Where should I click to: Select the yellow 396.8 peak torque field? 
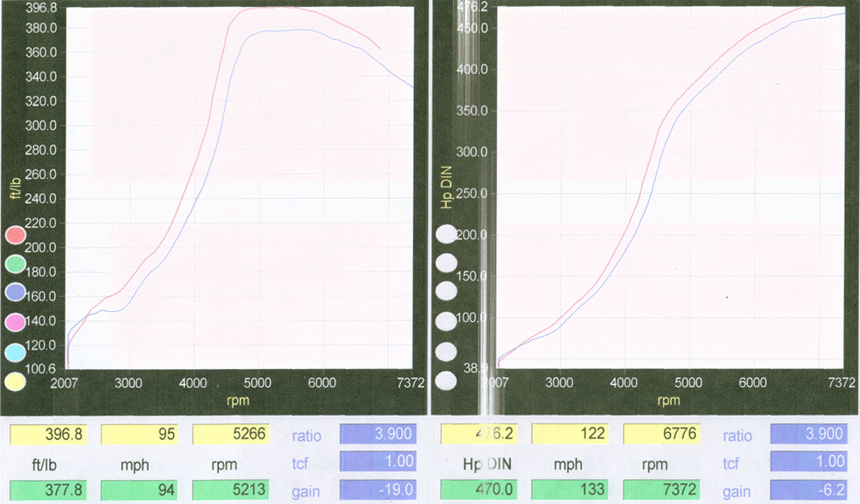coord(49,435)
